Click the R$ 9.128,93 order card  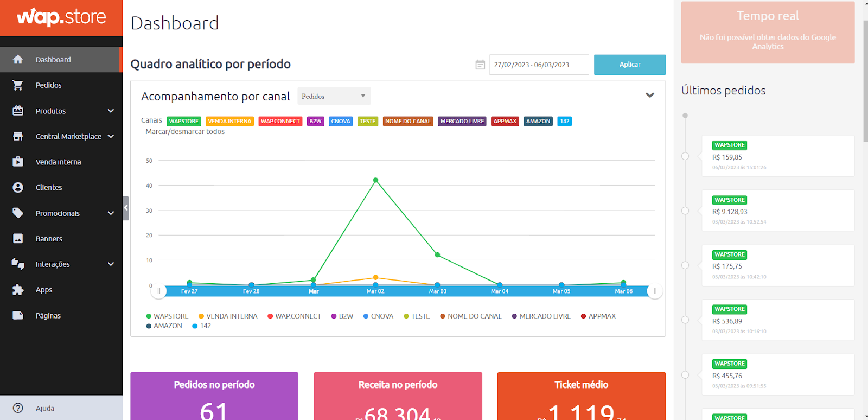pos(778,211)
